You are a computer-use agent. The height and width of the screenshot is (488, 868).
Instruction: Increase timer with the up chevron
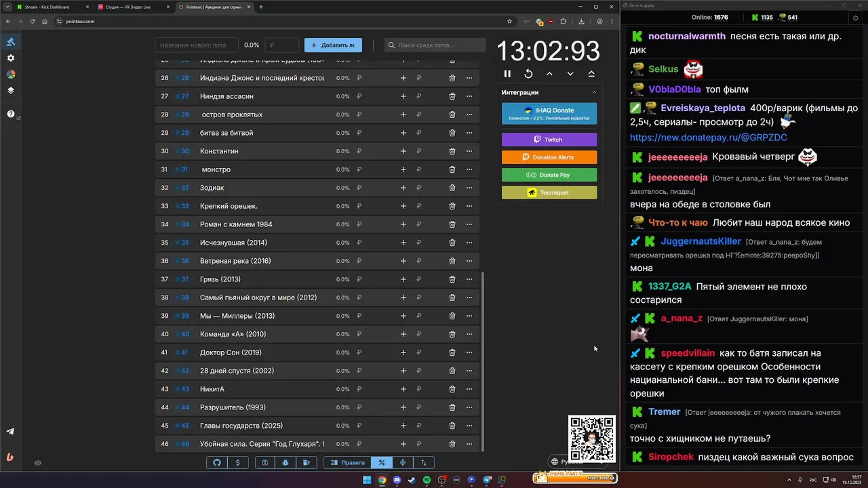point(549,74)
